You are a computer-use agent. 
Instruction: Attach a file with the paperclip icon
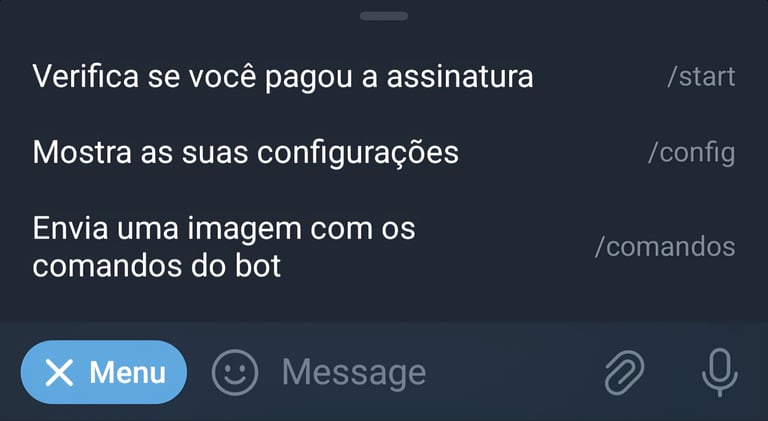click(624, 373)
